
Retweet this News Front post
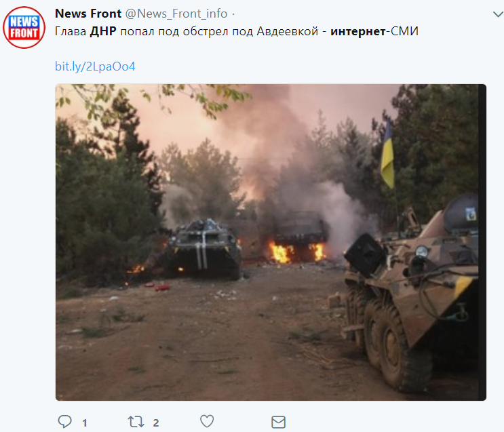click(136, 421)
